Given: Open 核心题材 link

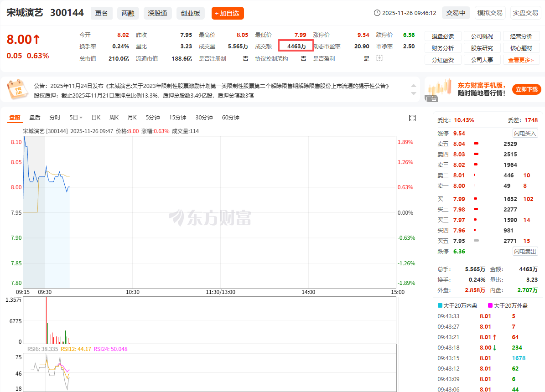Looking at the screenshot, I should click(521, 48).
